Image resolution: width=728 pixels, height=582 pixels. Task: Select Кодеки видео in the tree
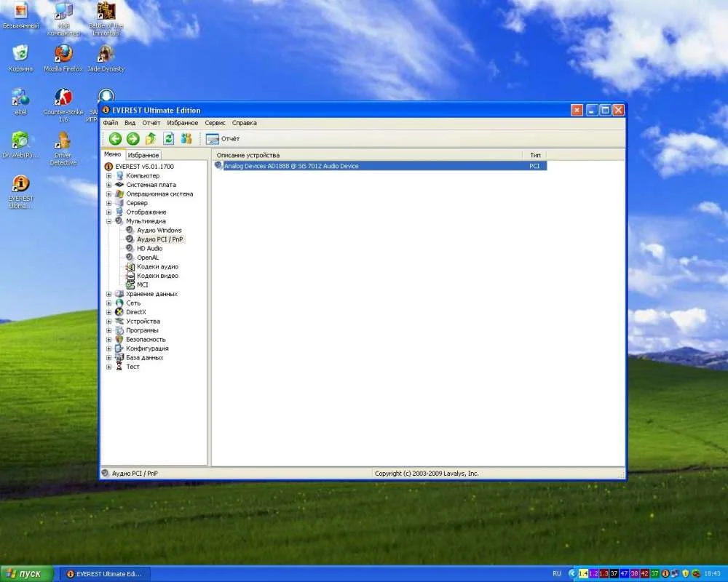click(157, 276)
